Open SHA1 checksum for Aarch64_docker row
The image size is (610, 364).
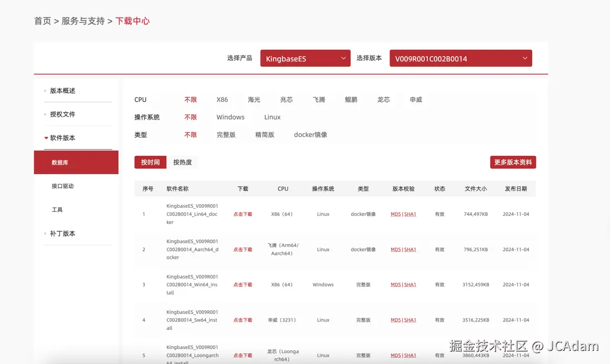click(x=410, y=250)
